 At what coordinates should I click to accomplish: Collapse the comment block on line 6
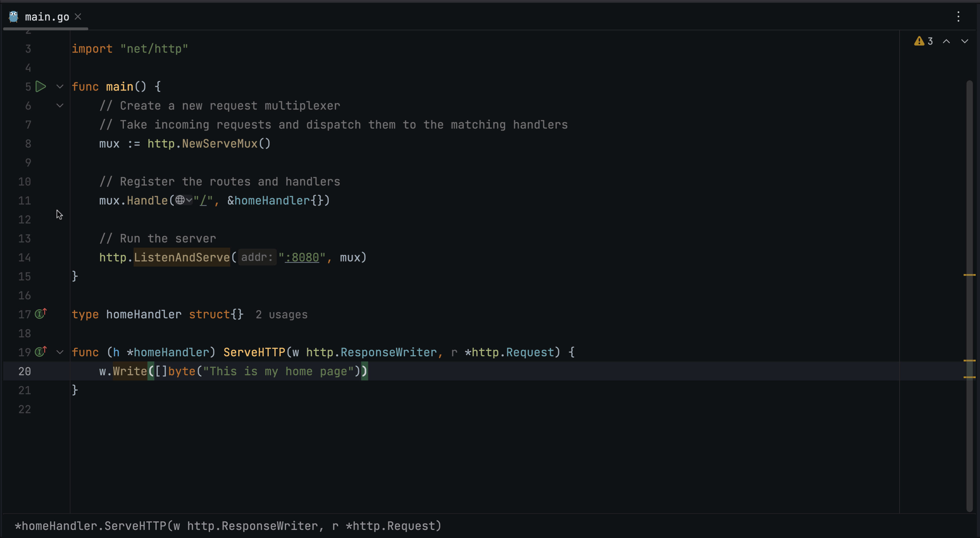click(x=60, y=106)
